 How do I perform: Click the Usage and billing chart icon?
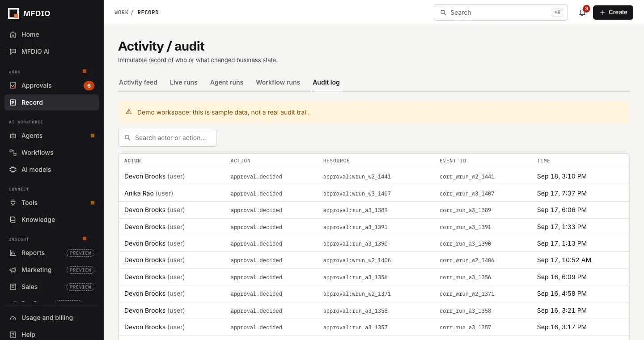(x=13, y=318)
